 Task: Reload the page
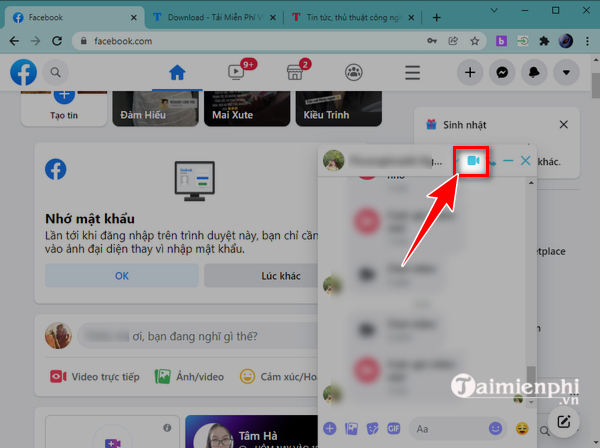[x=57, y=41]
